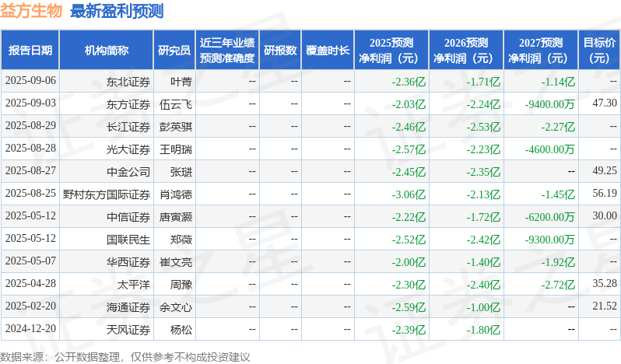The image size is (621, 364).
Task: Click researcher 郑薇
Action: pyautogui.click(x=181, y=240)
